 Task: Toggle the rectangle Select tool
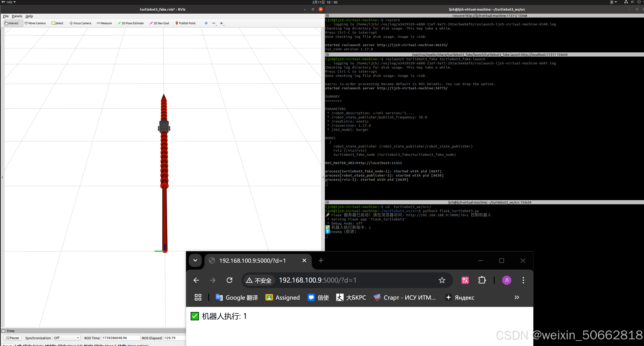pyautogui.click(x=57, y=23)
